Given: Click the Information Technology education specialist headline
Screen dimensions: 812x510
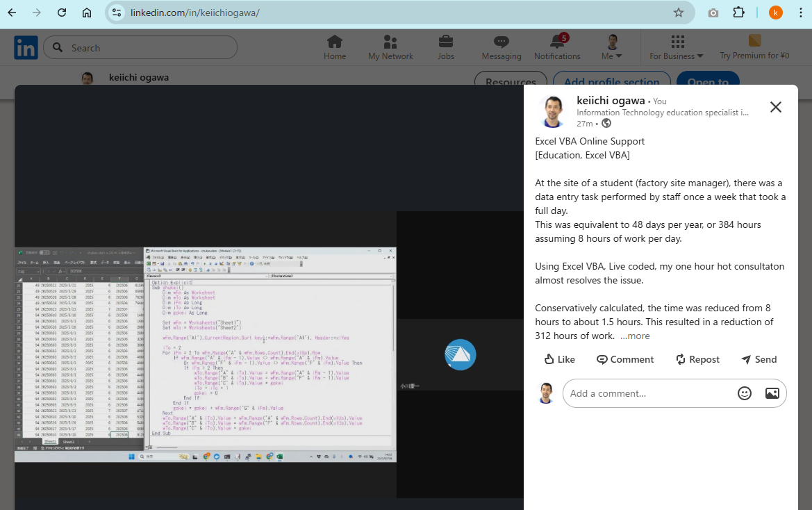Looking at the screenshot, I should [663, 113].
